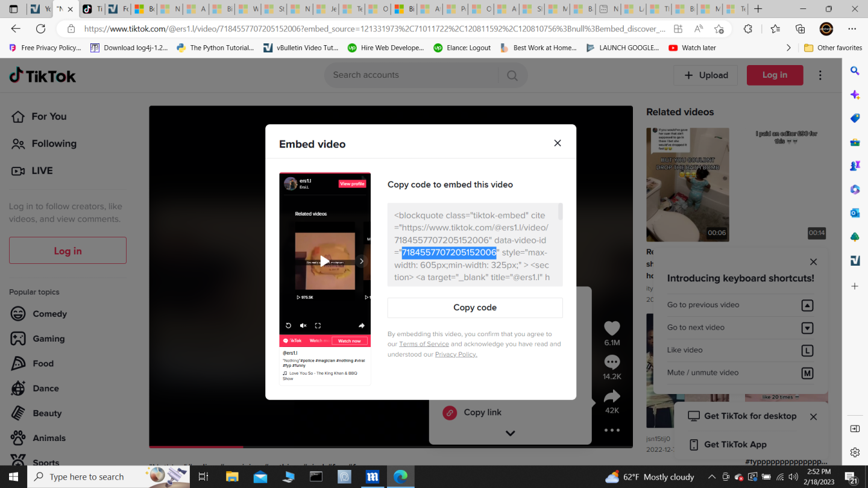Dismiss the keyboard shortcuts popup

[813, 262]
